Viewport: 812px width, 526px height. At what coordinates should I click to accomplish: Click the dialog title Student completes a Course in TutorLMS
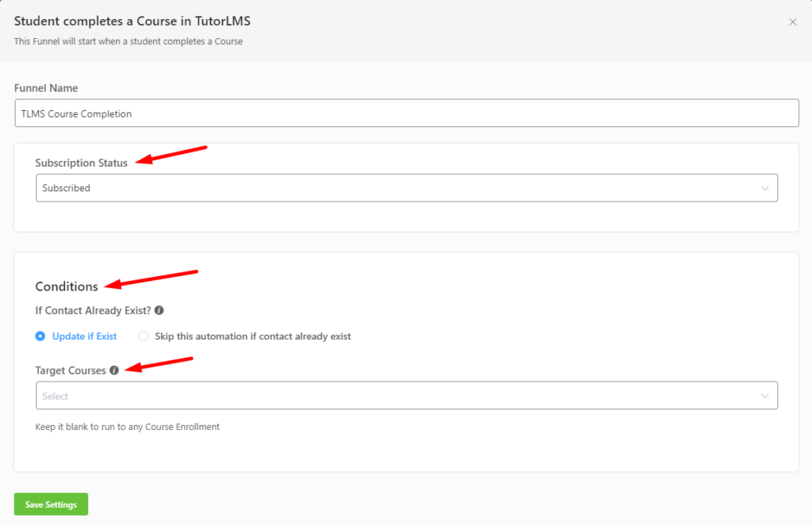click(x=132, y=21)
